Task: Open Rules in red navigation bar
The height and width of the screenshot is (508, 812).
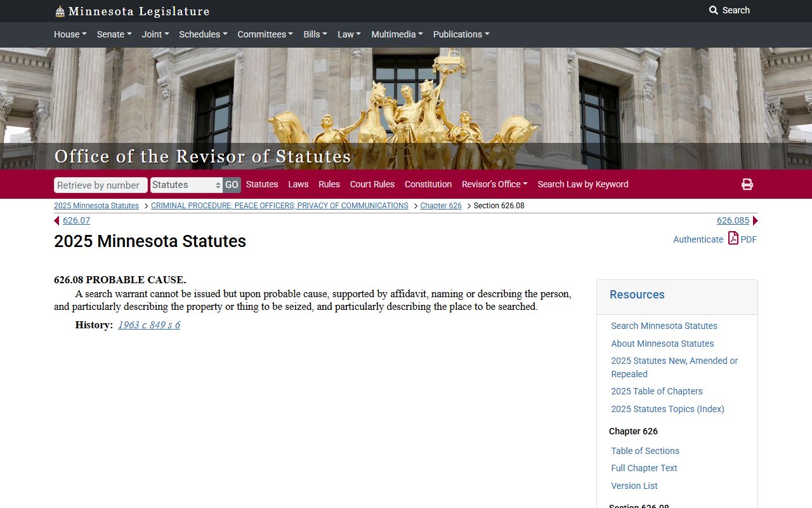Action: click(x=329, y=184)
